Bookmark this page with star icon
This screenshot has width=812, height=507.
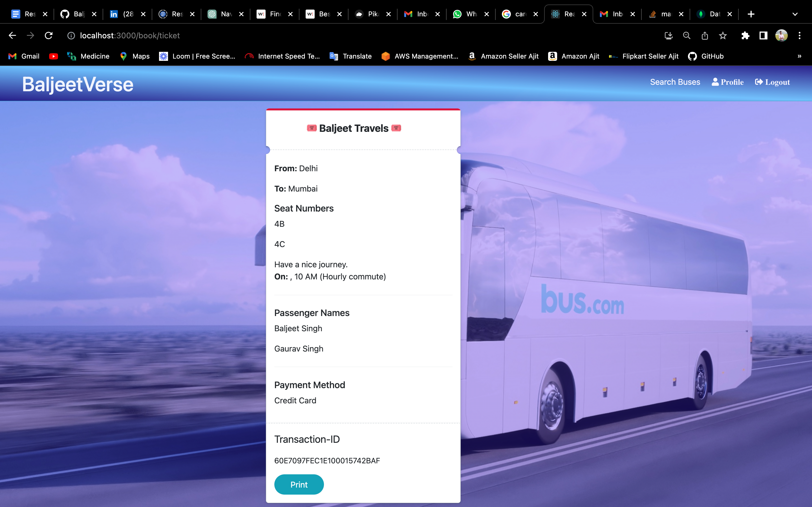pyautogui.click(x=723, y=35)
